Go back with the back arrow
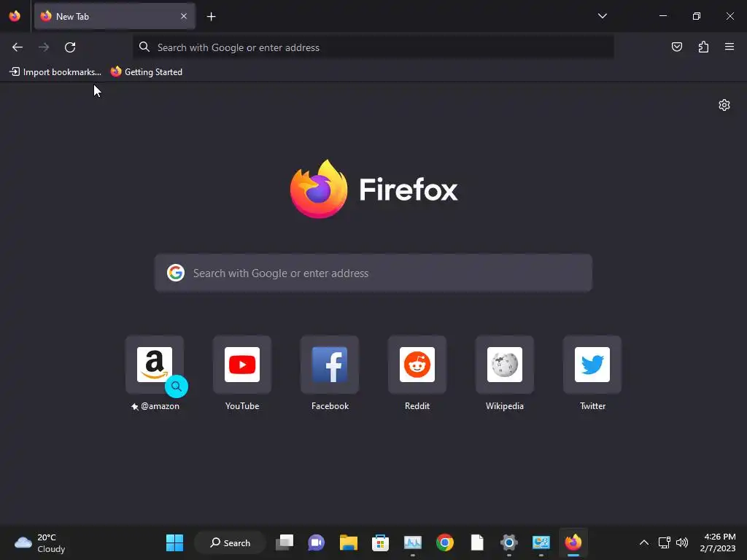 18,47
